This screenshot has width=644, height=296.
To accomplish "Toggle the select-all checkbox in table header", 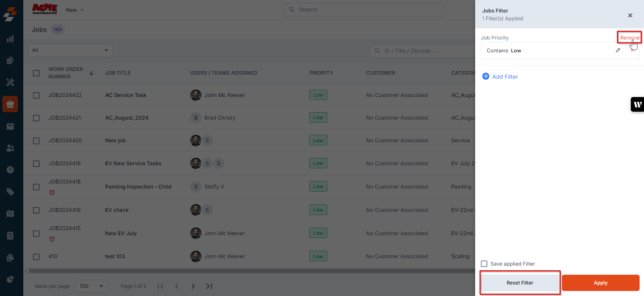I will [36, 73].
